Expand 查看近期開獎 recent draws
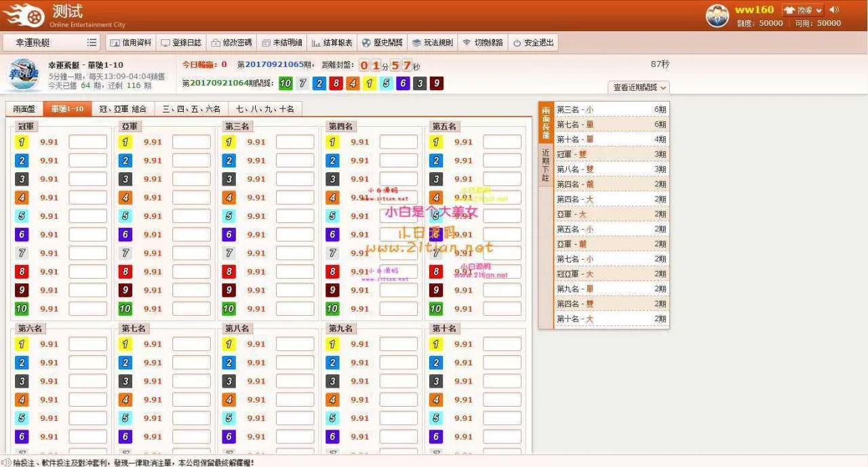The width and height of the screenshot is (868, 467). 639,87
